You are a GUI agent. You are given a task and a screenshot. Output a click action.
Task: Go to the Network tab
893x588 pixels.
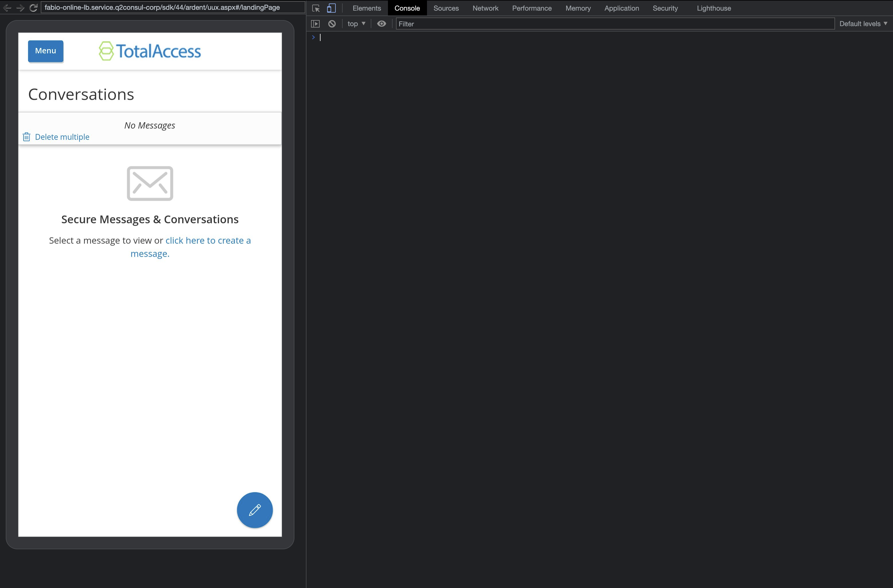(x=486, y=8)
